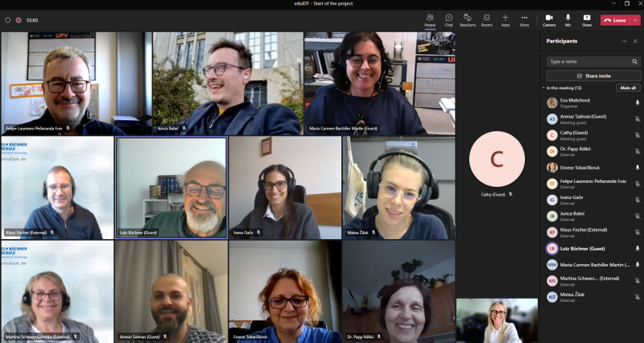Toggle the Camera on or off
Screen dimensions: 644x343
(x=549, y=19)
